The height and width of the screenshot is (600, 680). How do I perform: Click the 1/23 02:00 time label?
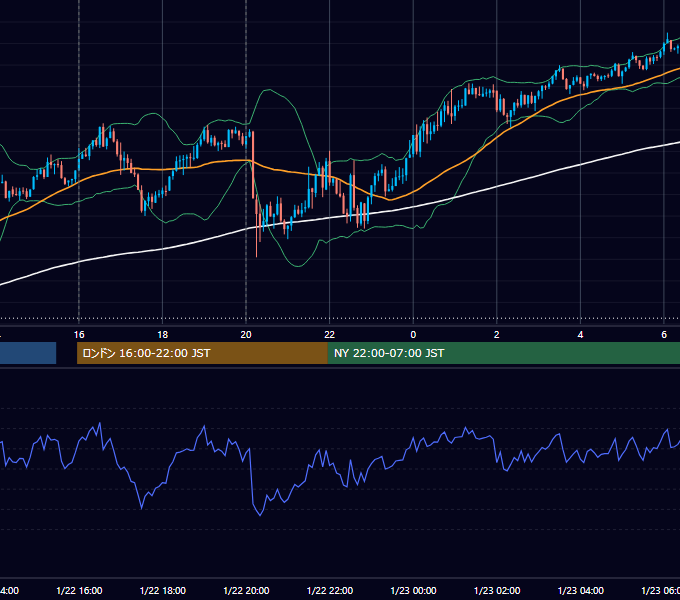click(x=497, y=590)
